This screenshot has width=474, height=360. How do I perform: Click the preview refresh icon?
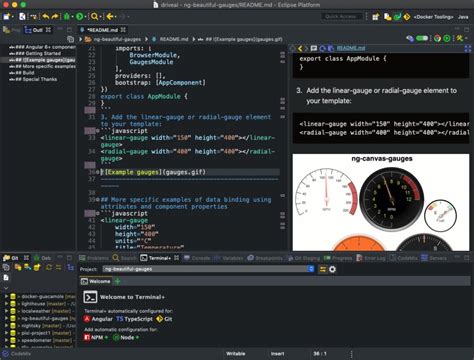click(323, 49)
